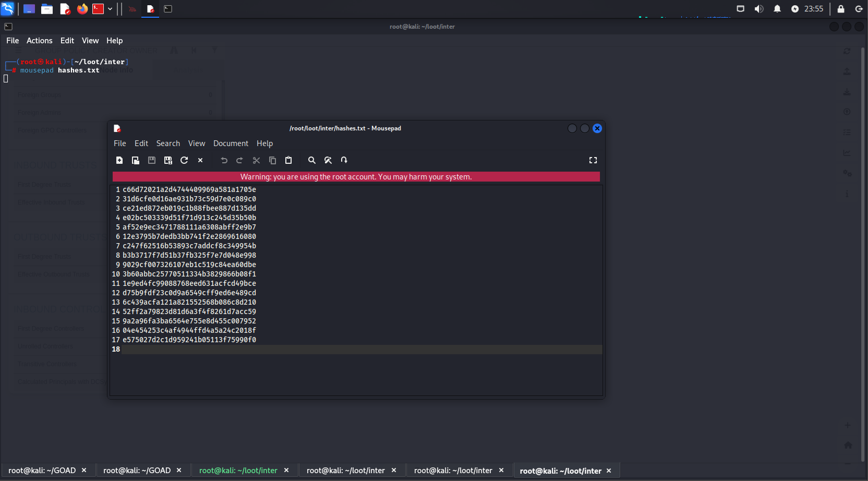Screen dimensions: 868x481
Task: Expand the terminal launcher dropdown arrow
Action: pos(110,9)
